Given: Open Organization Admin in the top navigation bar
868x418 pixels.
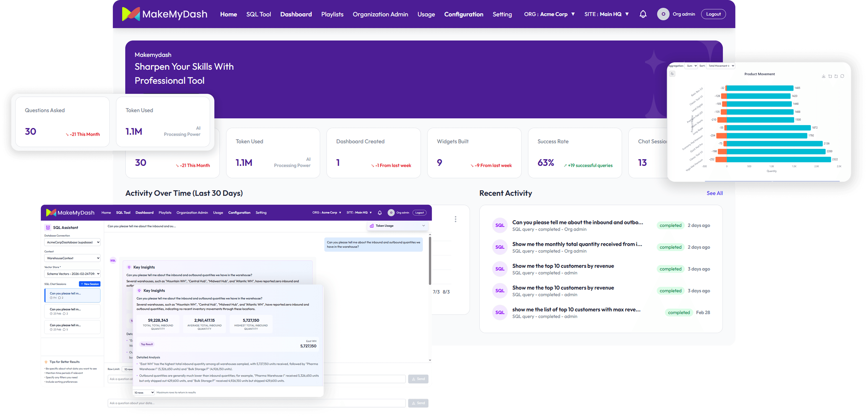Looking at the screenshot, I should 380,14.
